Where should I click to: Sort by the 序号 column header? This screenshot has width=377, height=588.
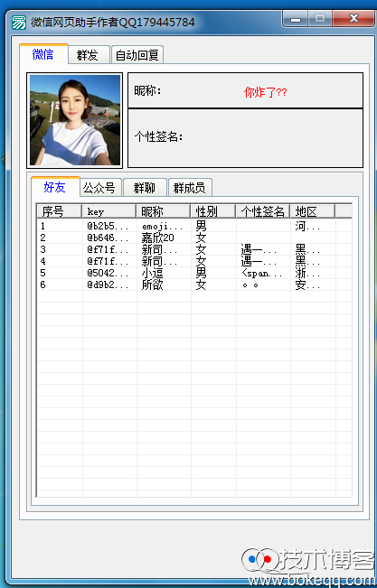coord(60,211)
